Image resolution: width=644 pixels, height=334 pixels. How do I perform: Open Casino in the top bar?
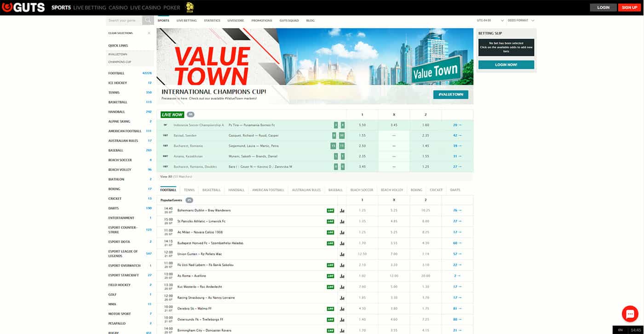pos(118,7)
